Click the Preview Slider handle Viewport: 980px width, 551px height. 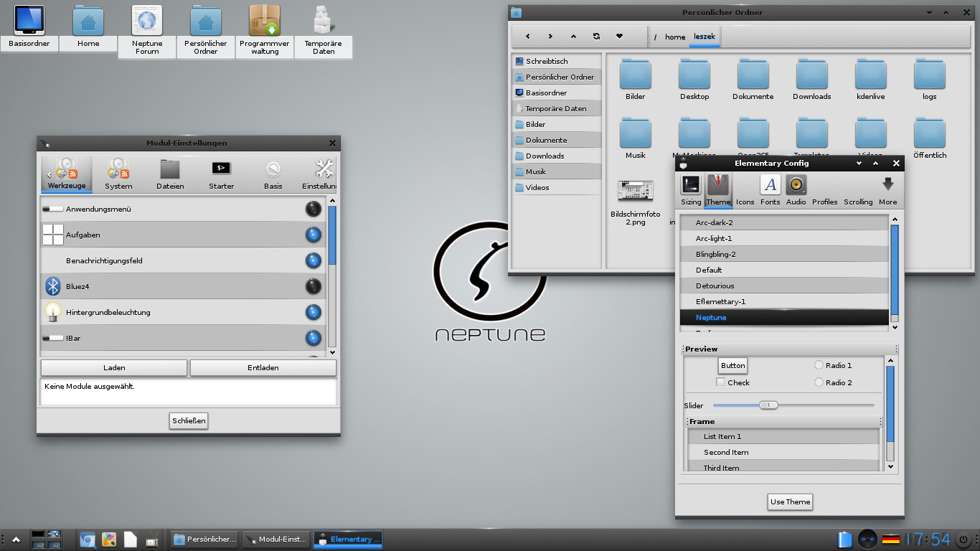768,405
